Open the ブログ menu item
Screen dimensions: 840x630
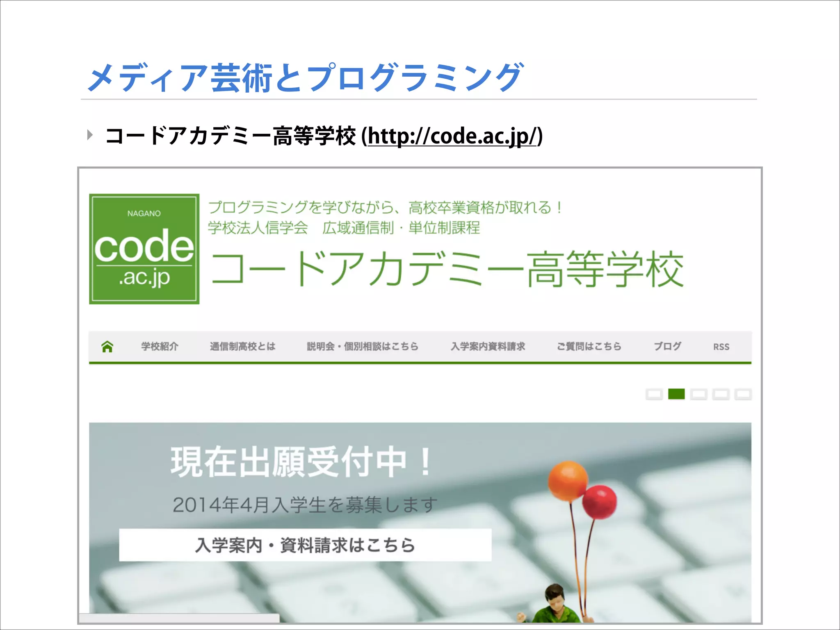point(667,347)
